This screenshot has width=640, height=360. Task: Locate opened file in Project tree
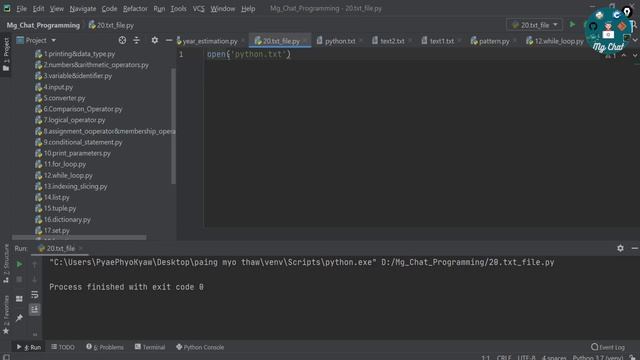122,40
